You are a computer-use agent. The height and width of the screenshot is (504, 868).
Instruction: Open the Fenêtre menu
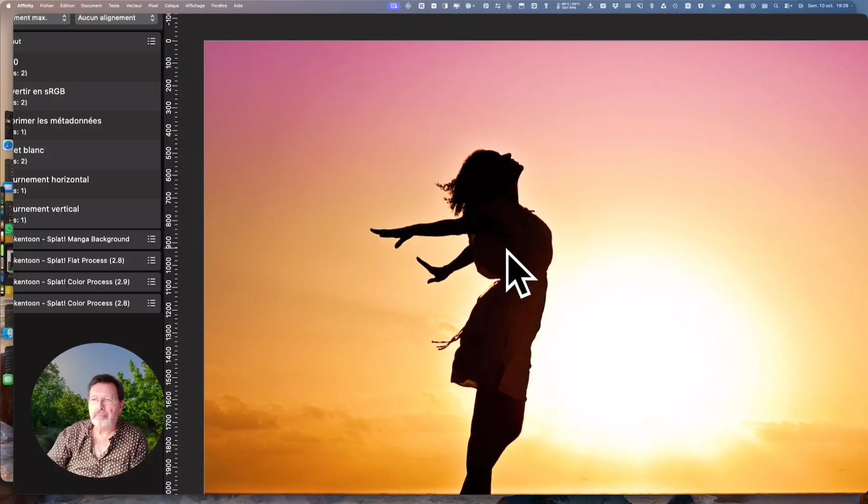click(219, 6)
